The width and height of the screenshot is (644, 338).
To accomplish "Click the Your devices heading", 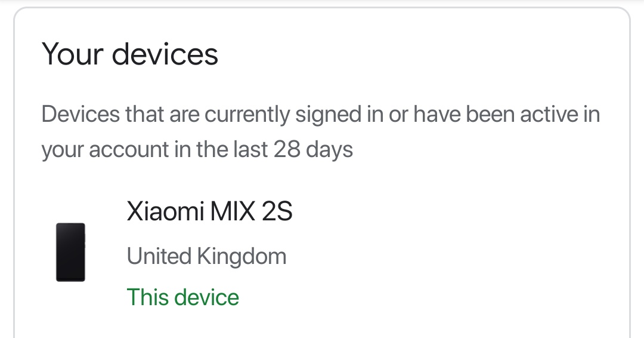I will (130, 54).
